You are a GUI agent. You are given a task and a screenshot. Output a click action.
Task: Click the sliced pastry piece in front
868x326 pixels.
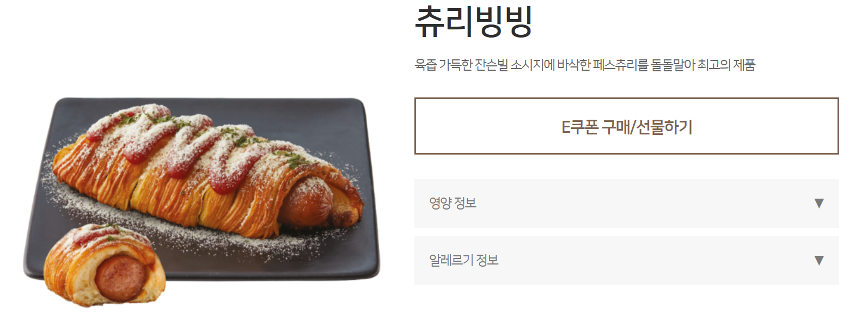[x=105, y=266]
